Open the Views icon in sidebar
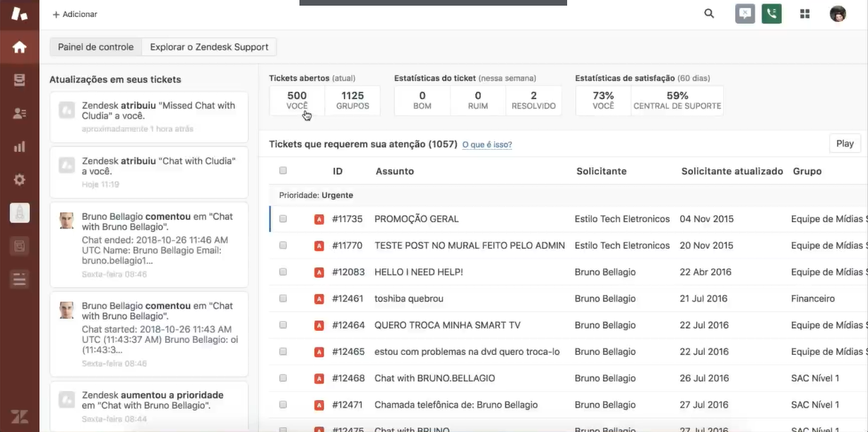The image size is (868, 432). coord(20,80)
